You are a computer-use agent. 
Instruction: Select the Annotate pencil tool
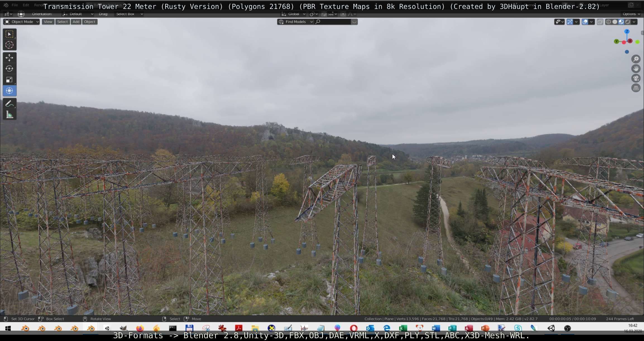pos(9,104)
